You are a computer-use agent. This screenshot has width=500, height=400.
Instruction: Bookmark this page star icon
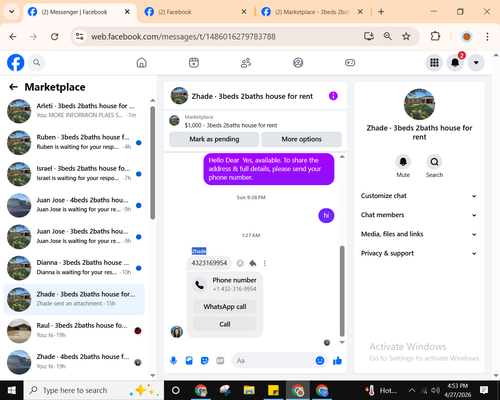tap(406, 36)
